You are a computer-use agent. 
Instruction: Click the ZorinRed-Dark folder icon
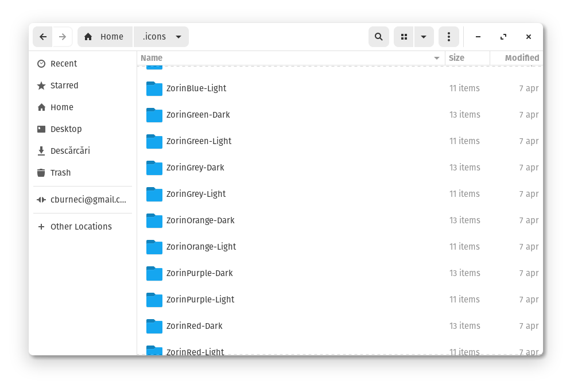(x=154, y=326)
